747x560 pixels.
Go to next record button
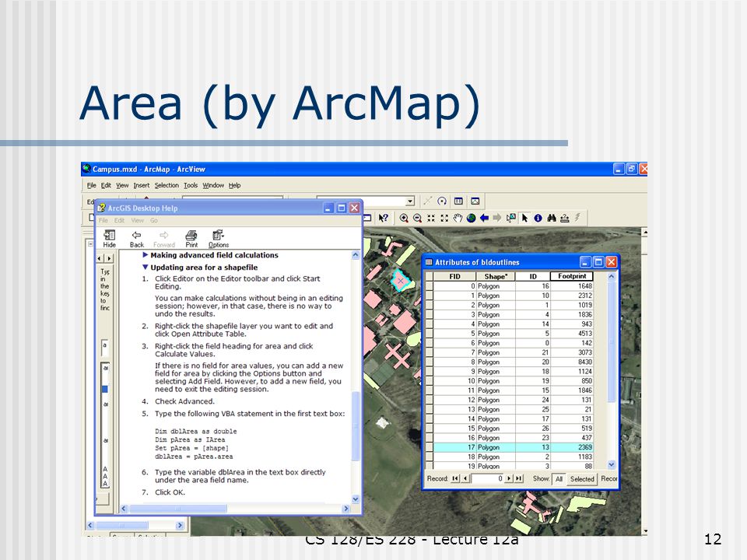[509, 478]
